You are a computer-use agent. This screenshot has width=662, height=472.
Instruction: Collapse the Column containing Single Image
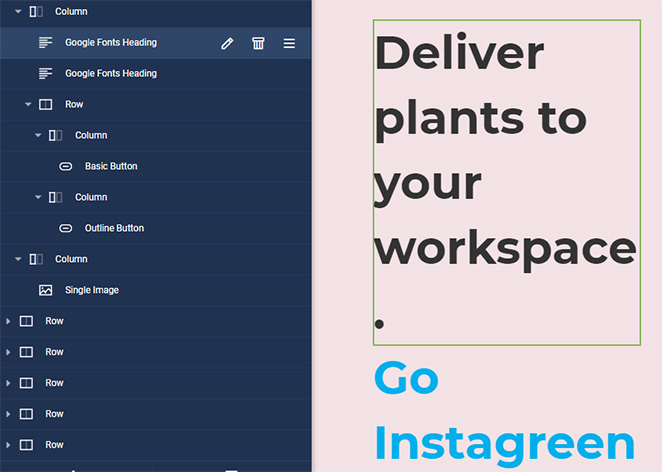pyautogui.click(x=18, y=259)
